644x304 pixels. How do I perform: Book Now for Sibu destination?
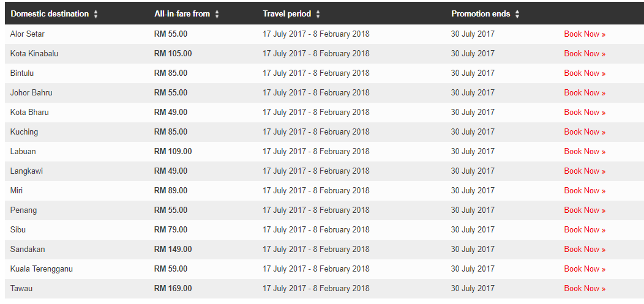pos(584,230)
